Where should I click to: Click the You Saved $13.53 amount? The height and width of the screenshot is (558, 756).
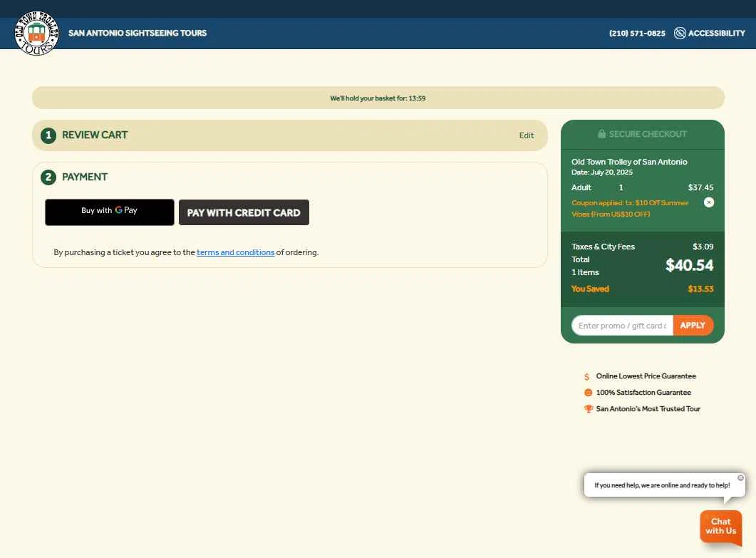click(700, 289)
